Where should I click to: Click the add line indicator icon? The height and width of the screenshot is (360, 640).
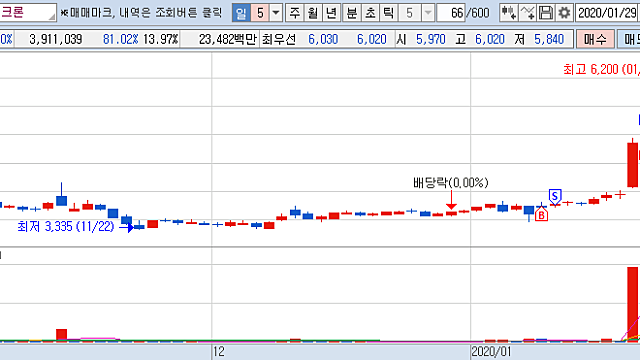click(527, 13)
